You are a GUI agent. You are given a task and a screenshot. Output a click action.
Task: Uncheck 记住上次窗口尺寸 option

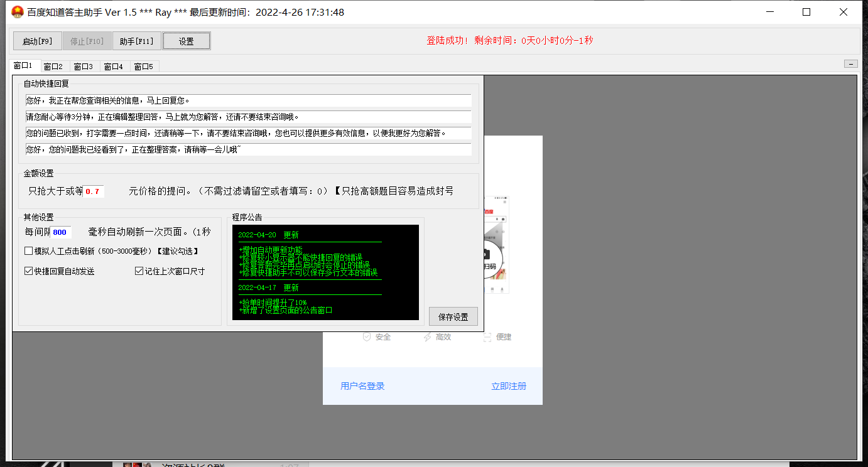tap(139, 271)
